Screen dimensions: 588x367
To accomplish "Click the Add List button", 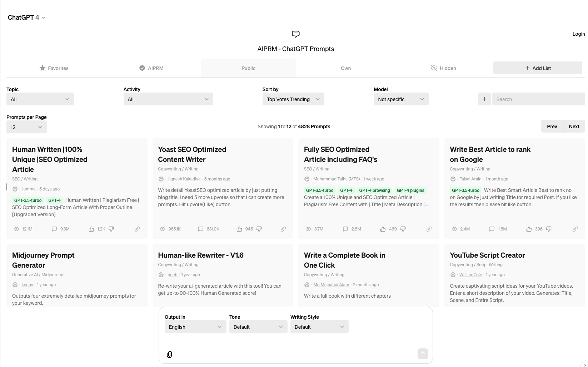I will [537, 68].
